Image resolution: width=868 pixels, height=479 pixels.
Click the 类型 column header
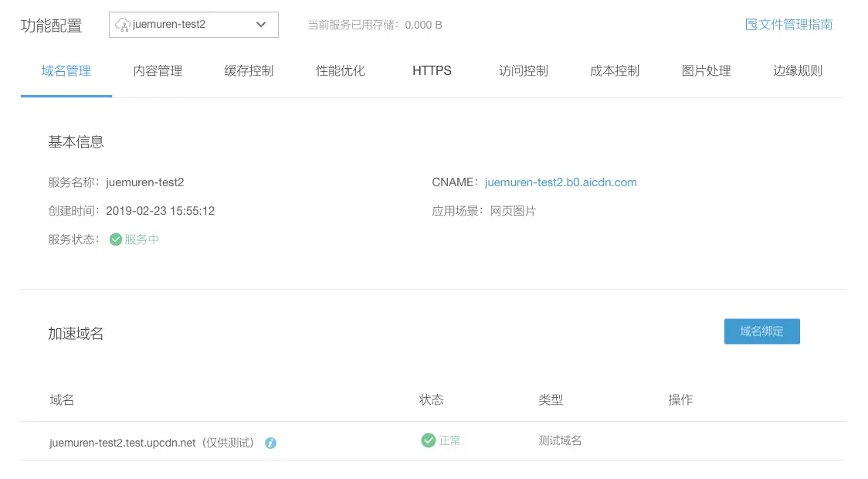point(551,400)
